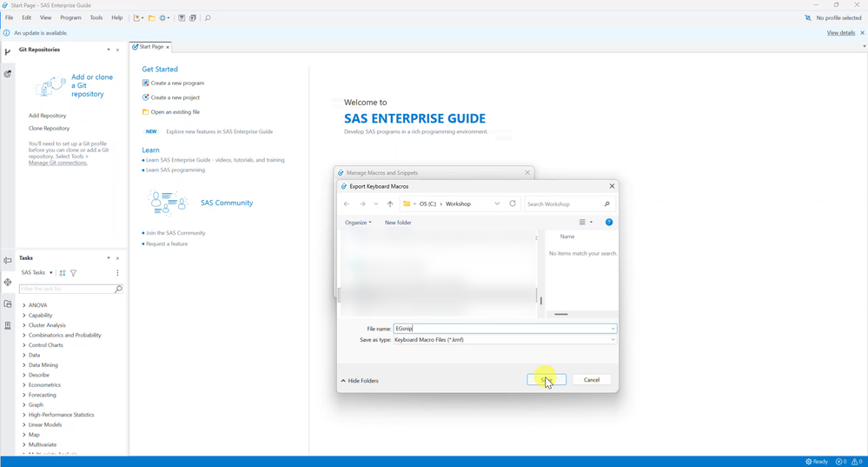Click the Name column header

coord(567,237)
